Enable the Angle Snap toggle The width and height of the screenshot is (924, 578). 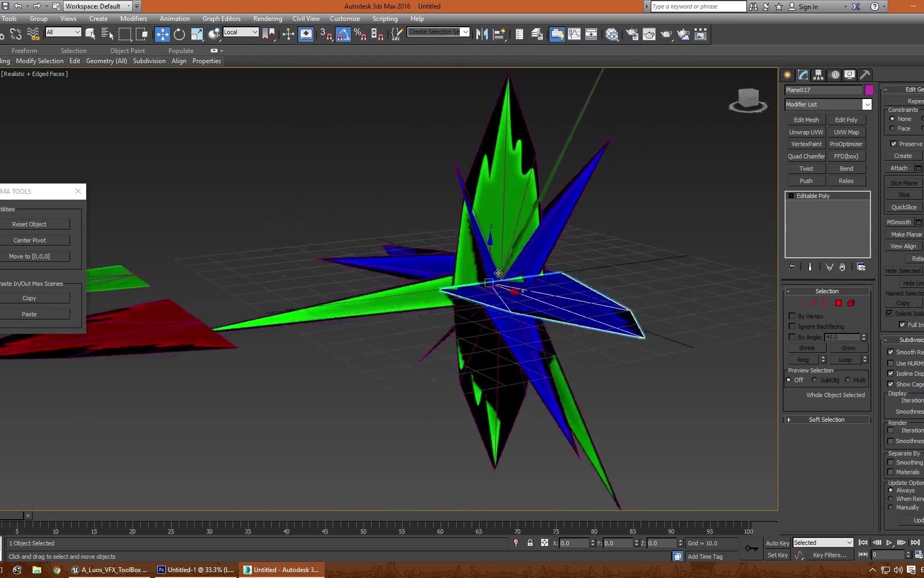point(343,34)
